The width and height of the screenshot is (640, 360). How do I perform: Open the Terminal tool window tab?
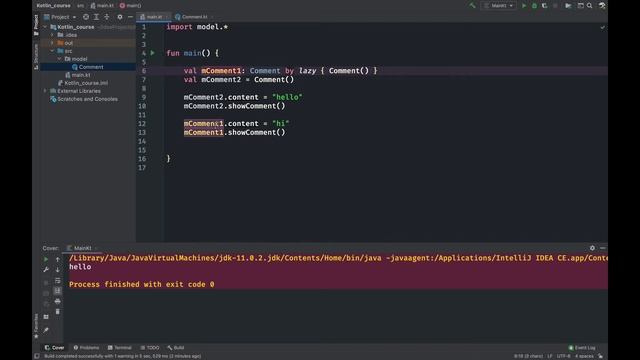click(120, 348)
